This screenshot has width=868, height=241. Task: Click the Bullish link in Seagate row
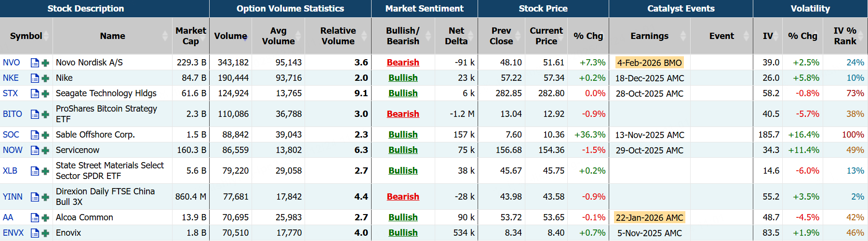[403, 93]
